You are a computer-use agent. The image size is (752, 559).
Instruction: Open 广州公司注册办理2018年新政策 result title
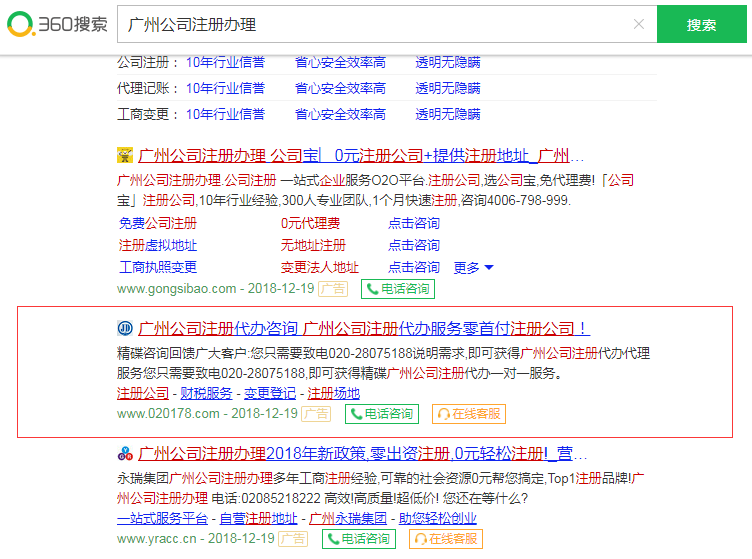(x=362, y=454)
